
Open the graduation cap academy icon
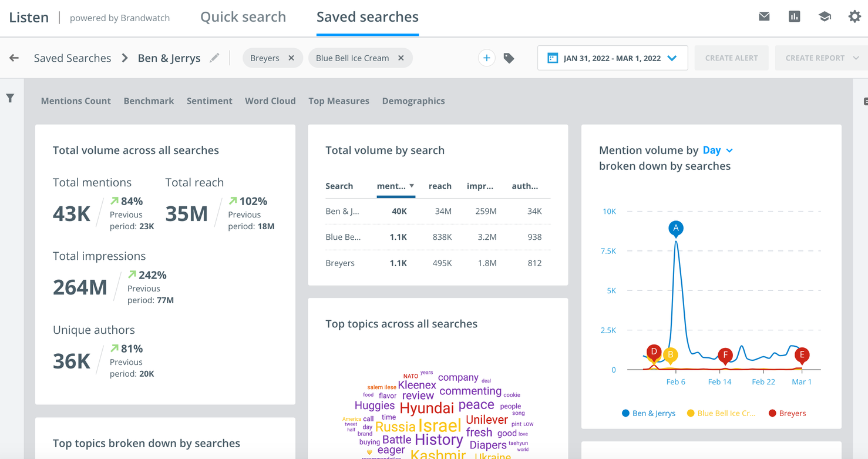(825, 16)
